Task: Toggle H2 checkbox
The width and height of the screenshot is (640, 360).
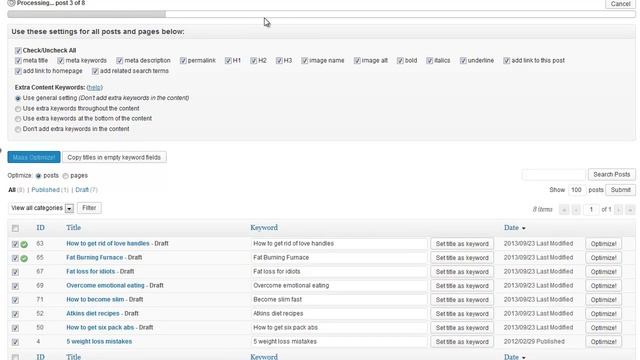Action: coord(253,61)
